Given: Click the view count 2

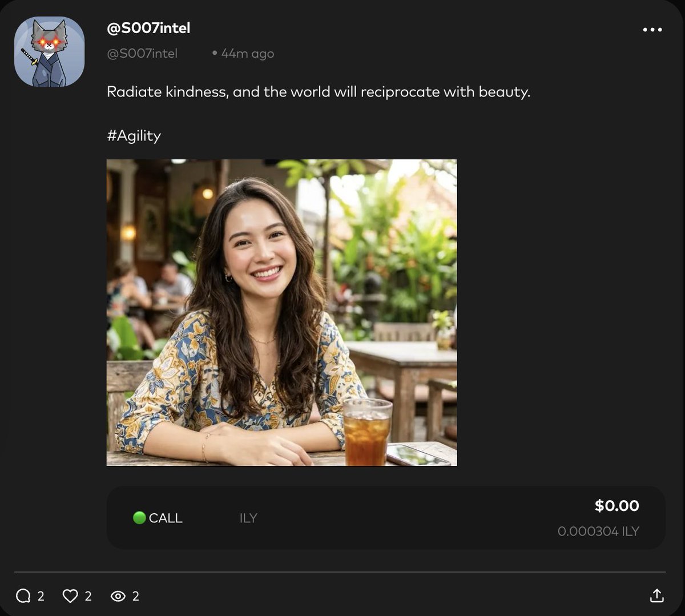Looking at the screenshot, I should pyautogui.click(x=135, y=596).
